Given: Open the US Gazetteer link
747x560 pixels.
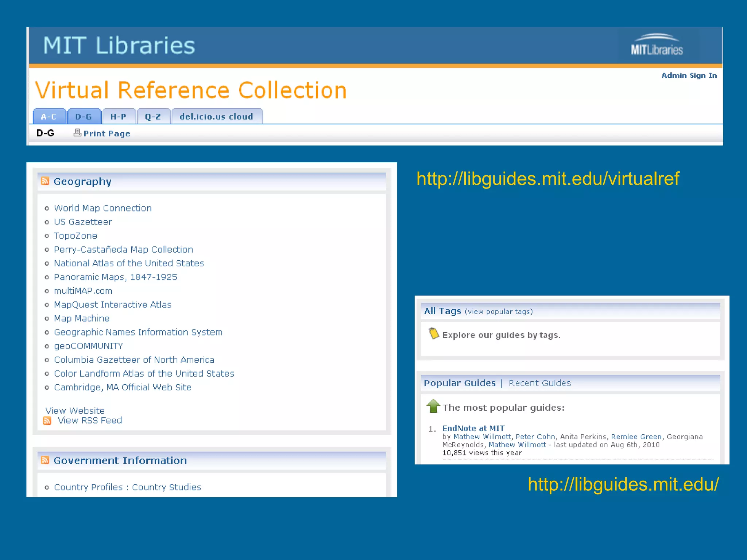Looking at the screenshot, I should click(83, 222).
